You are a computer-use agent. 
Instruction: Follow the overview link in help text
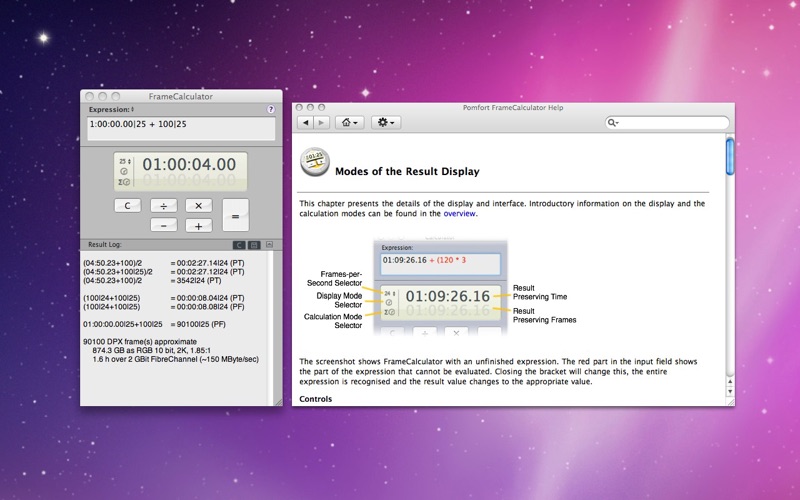(460, 213)
